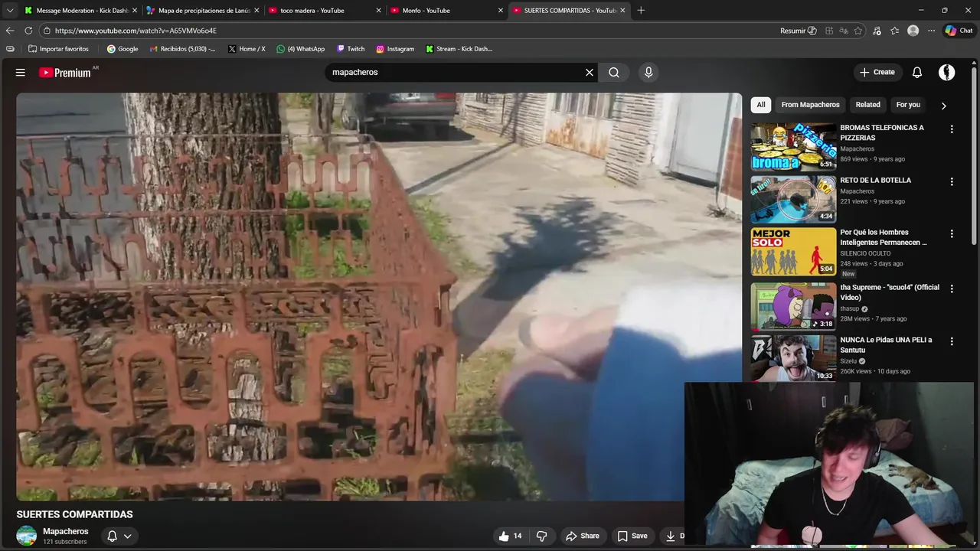Open BROMAS TELEFONICAS A PIZZERIAS video thumbnail
The image size is (980, 551).
(793, 146)
